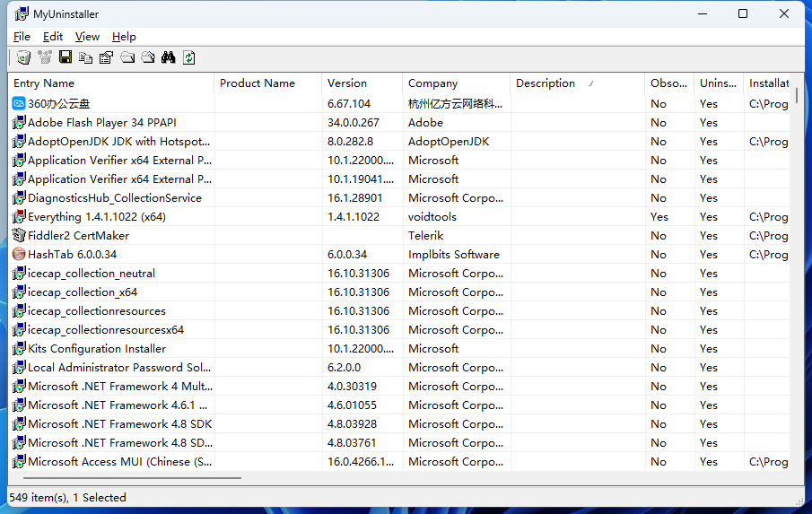Select the Fiddler2 CertMaker entry
This screenshot has width=812, height=514.
[78, 236]
